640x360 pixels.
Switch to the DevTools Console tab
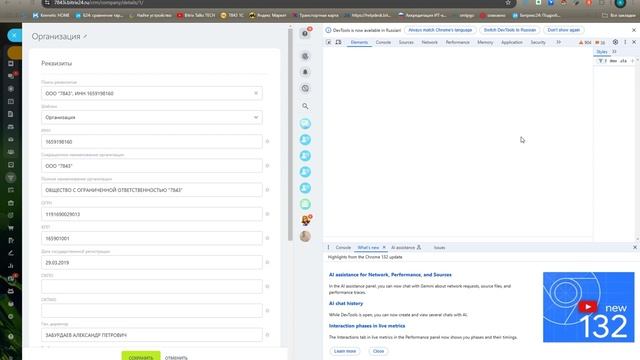point(383,42)
